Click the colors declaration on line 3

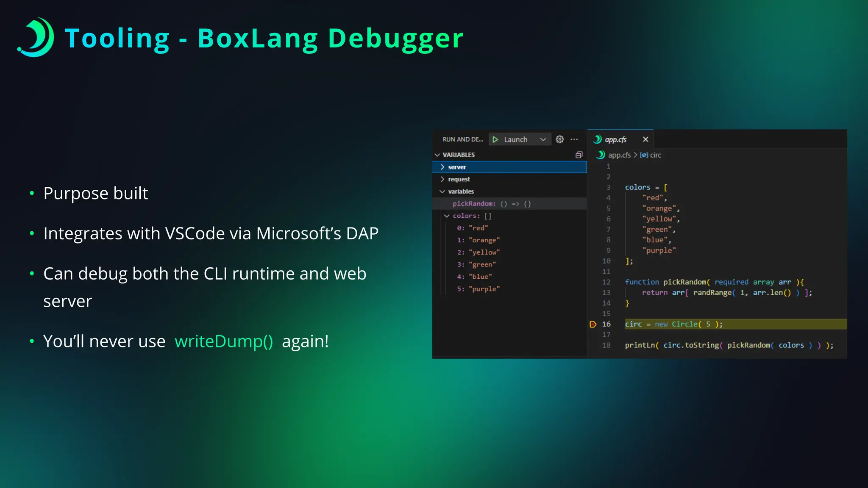tap(646, 187)
